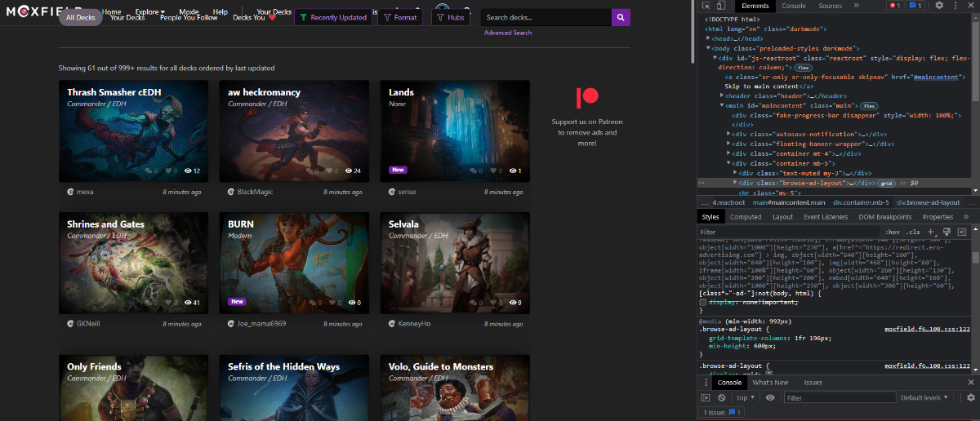980x421 pixels.
Task: Expand the floating-banner-wrapper div node
Action: 728,144
